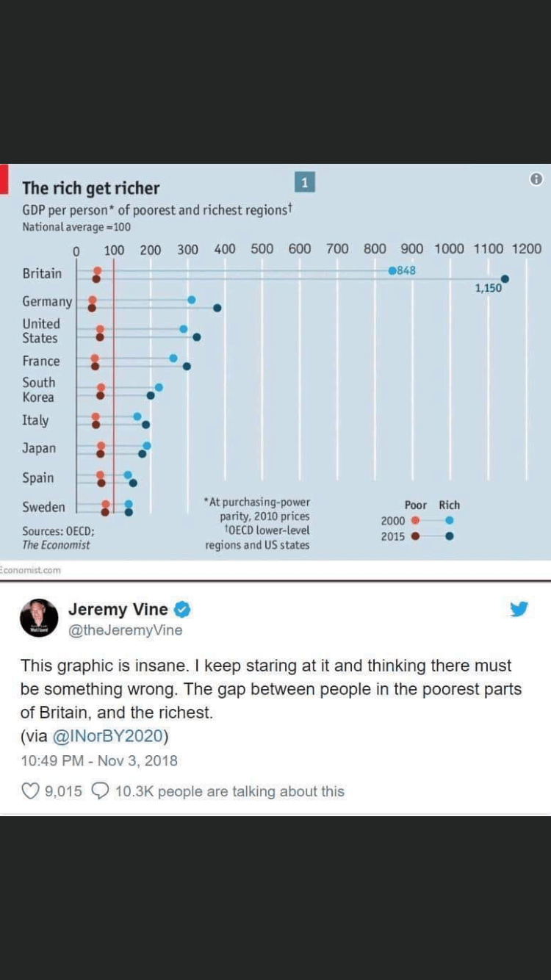Click the red tag beside chart title
Screen dimensions: 551x980
[x=4, y=179]
